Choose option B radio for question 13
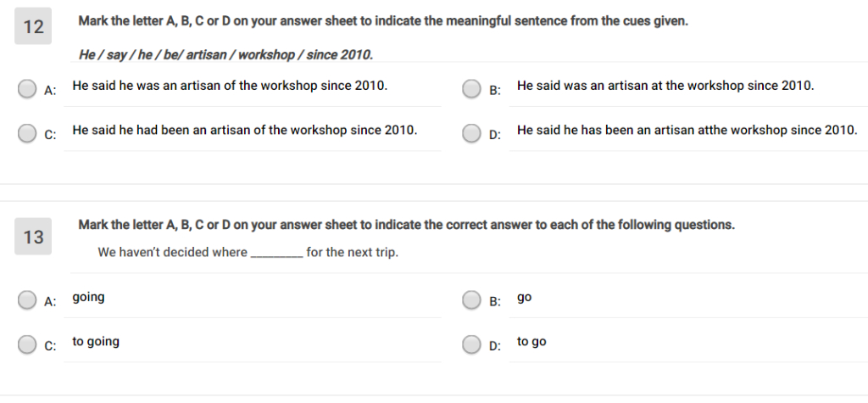 pyautogui.click(x=471, y=299)
